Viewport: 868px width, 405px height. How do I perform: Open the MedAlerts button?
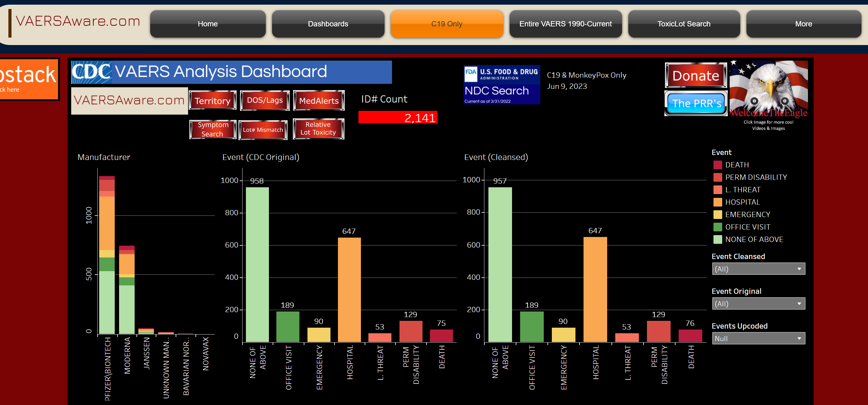pos(319,100)
